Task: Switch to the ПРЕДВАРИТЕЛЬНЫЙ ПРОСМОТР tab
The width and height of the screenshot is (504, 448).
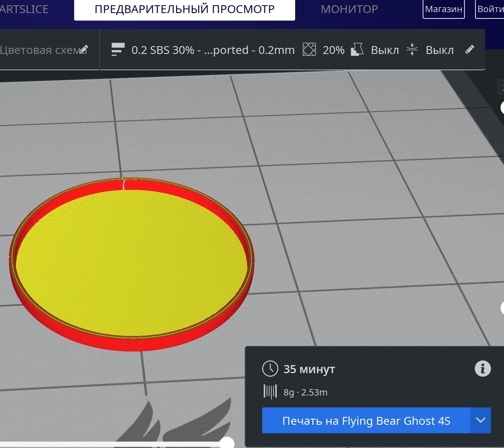Action: (185, 10)
